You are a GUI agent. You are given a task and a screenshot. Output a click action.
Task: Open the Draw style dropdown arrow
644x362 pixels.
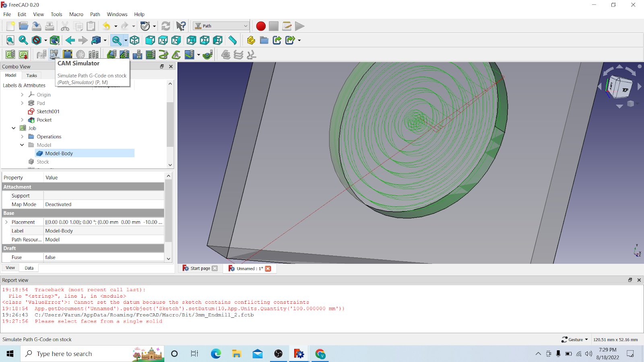(x=45, y=40)
